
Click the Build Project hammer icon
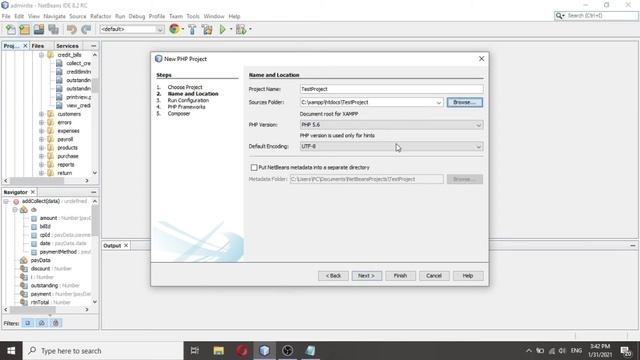(x=192, y=29)
